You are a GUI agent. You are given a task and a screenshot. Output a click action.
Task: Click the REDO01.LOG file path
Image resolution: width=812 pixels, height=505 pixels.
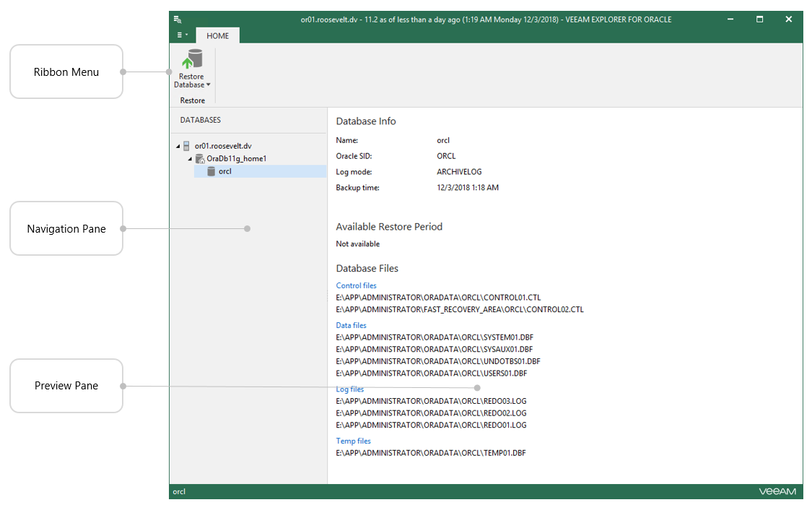[432, 425]
